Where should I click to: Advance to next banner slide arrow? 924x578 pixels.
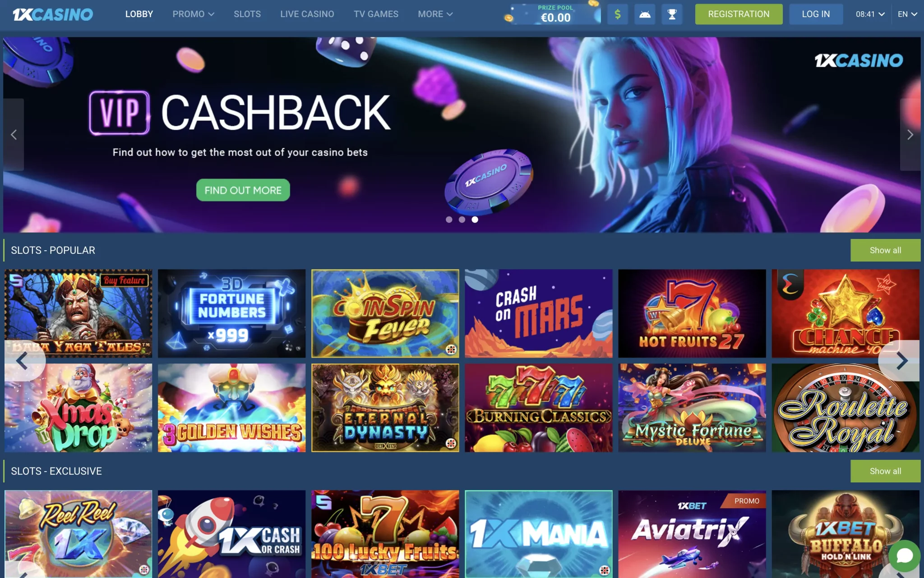click(910, 134)
